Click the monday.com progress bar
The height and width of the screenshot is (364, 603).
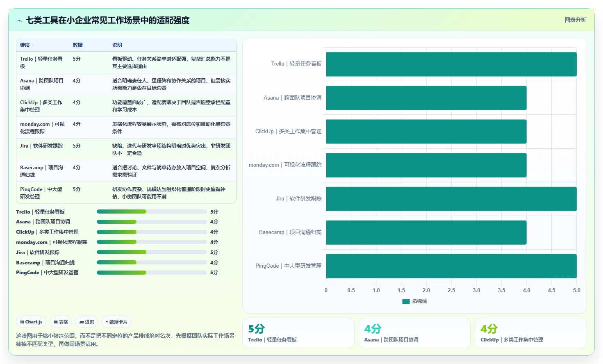coord(152,242)
